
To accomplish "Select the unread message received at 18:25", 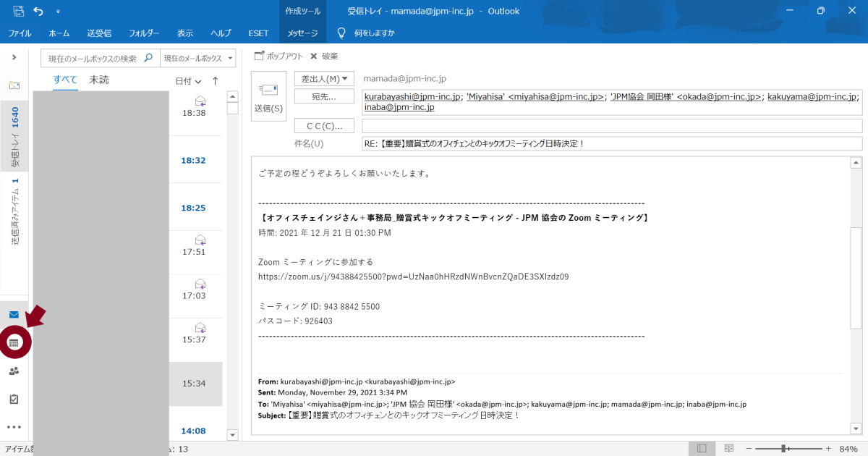I will coord(194,208).
